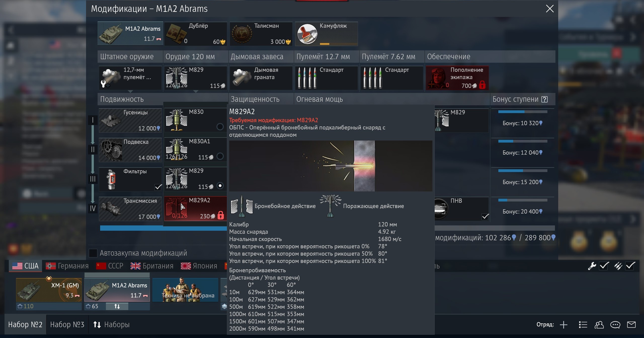
Task: Click the Камуфляж paintbrush icon
Action: pyautogui.click(x=307, y=34)
